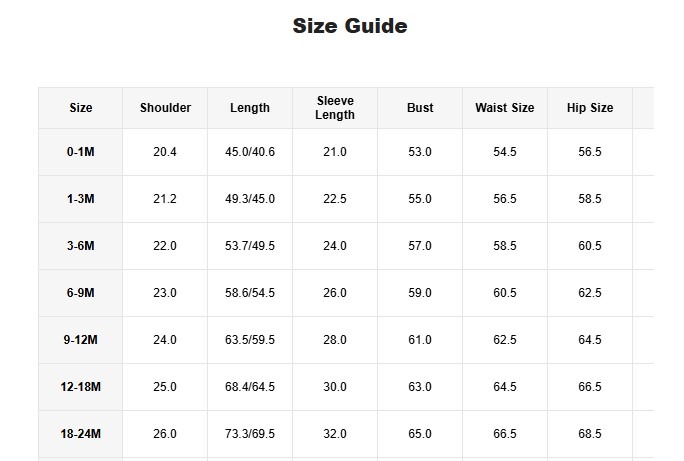
Task: Select the Sleeve Length column header
Action: 335,108
